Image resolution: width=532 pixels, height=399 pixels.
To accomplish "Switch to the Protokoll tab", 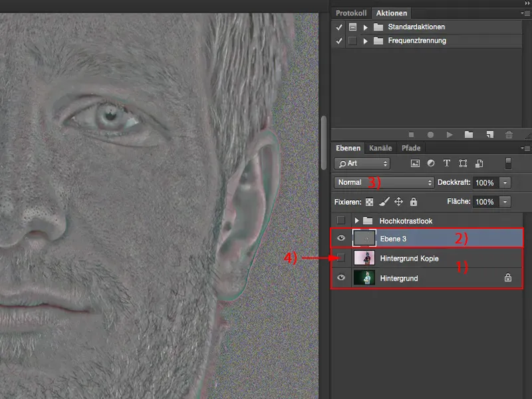I will tap(351, 13).
